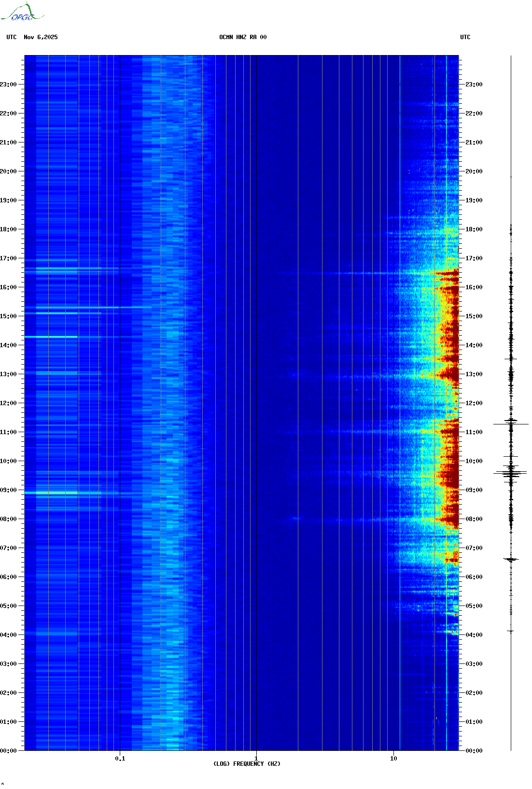
Task: Click the Nov 6, 2025 date label
Action: pyautogui.click(x=41, y=37)
